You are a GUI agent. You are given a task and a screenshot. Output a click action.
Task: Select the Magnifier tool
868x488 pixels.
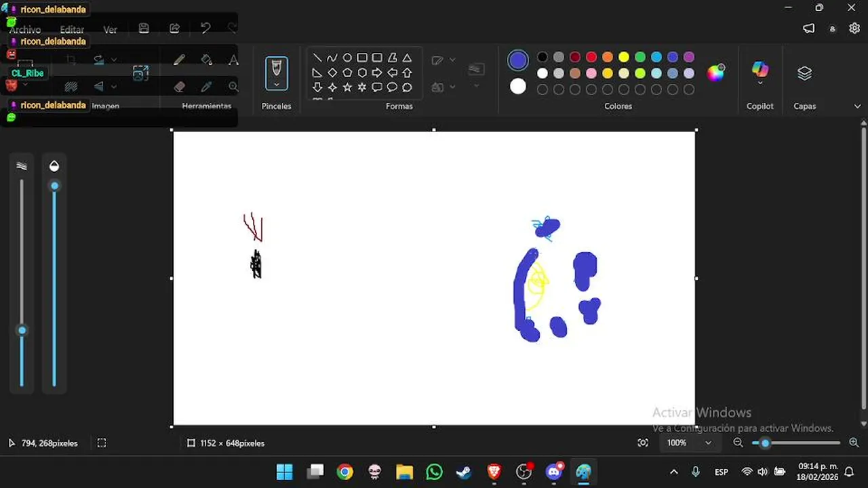[233, 87]
